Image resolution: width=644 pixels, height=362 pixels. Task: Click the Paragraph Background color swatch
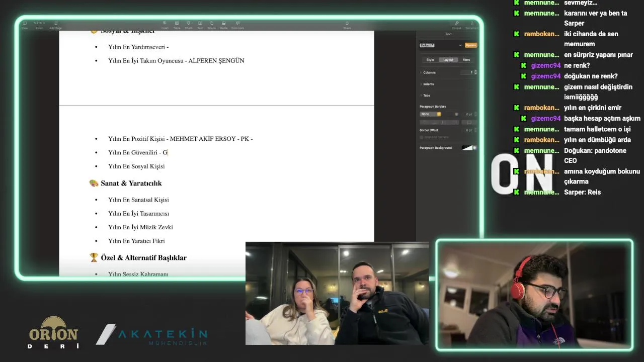467,148
